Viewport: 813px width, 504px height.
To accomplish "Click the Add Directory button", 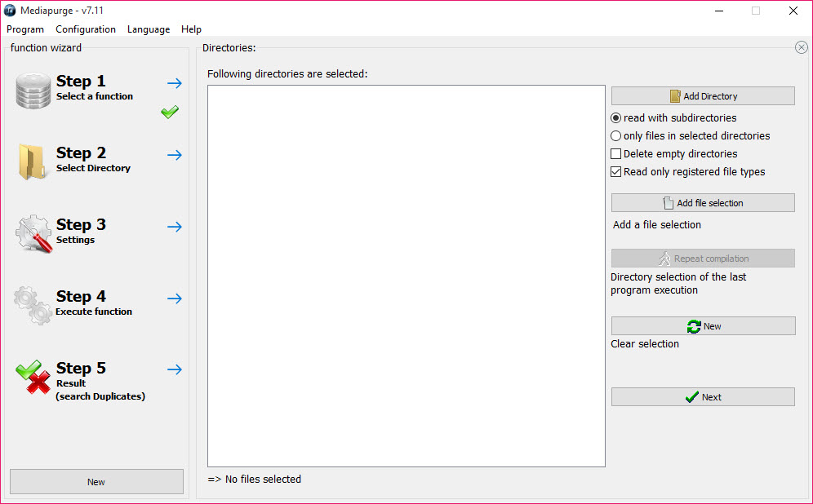I will tap(703, 96).
